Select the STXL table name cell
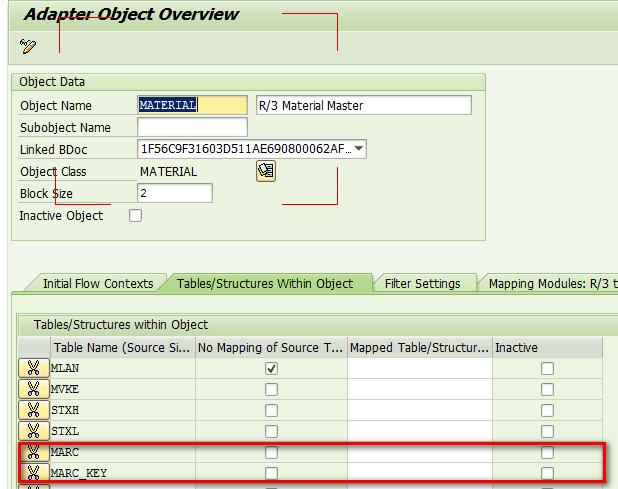Screen dimensions: 618x489 [x=123, y=431]
